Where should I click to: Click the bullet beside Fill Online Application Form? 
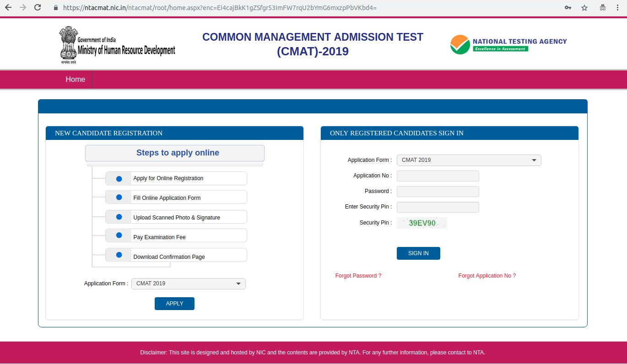119,197
